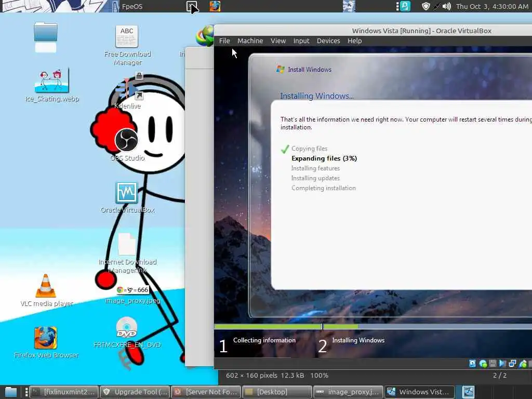
Task: Open the VirtualBox Input menu
Action: click(301, 41)
